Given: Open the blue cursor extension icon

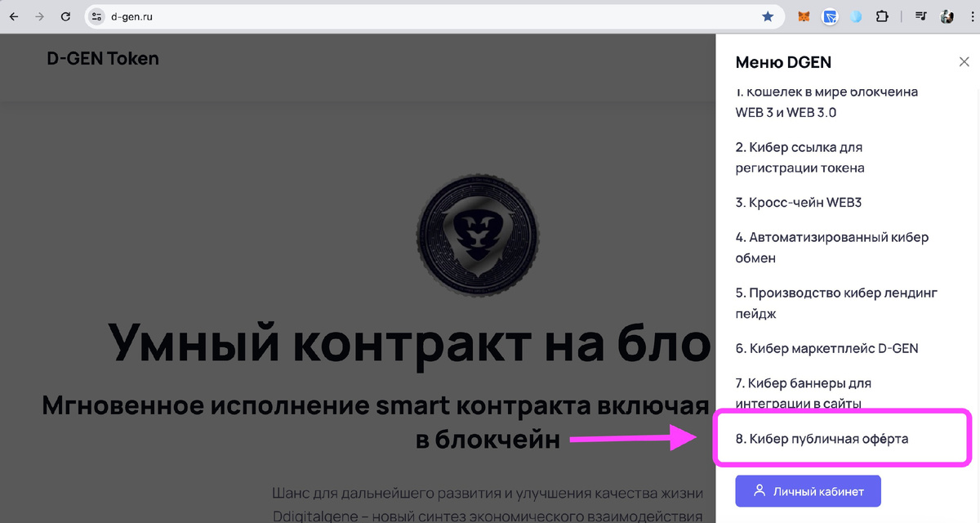Looking at the screenshot, I should coord(830,16).
